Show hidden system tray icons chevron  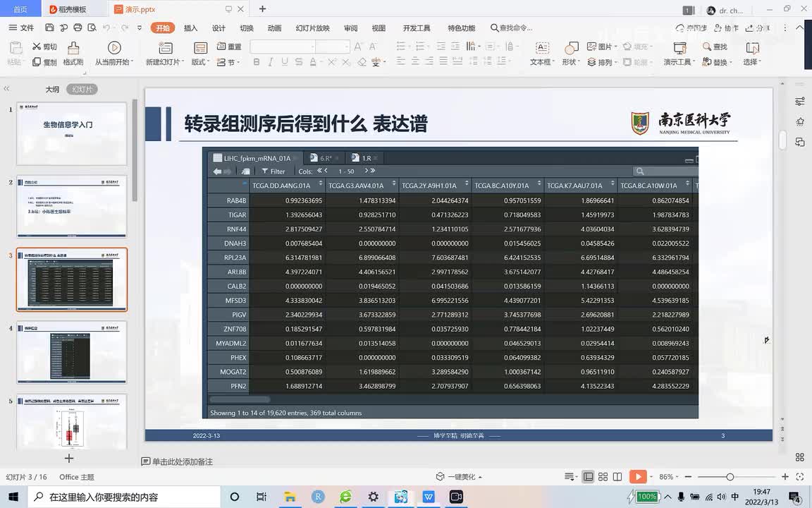pos(668,497)
